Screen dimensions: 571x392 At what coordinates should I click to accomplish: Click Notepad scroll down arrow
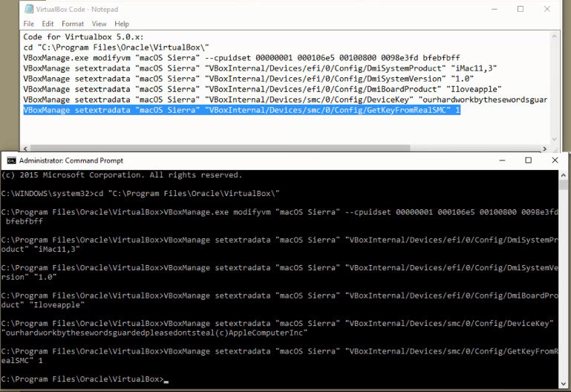pyautogui.click(x=555, y=140)
